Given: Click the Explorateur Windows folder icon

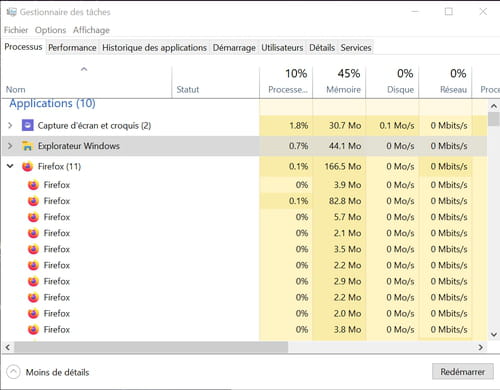Looking at the screenshot, I should click(x=27, y=146).
